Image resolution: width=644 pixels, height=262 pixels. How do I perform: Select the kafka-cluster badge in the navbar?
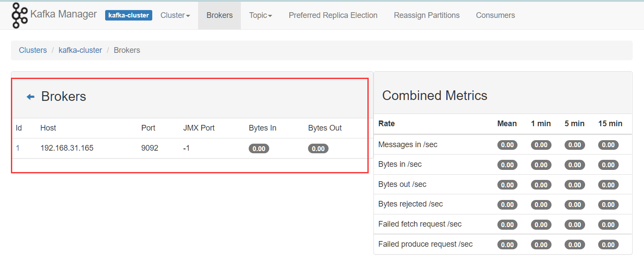[128, 15]
